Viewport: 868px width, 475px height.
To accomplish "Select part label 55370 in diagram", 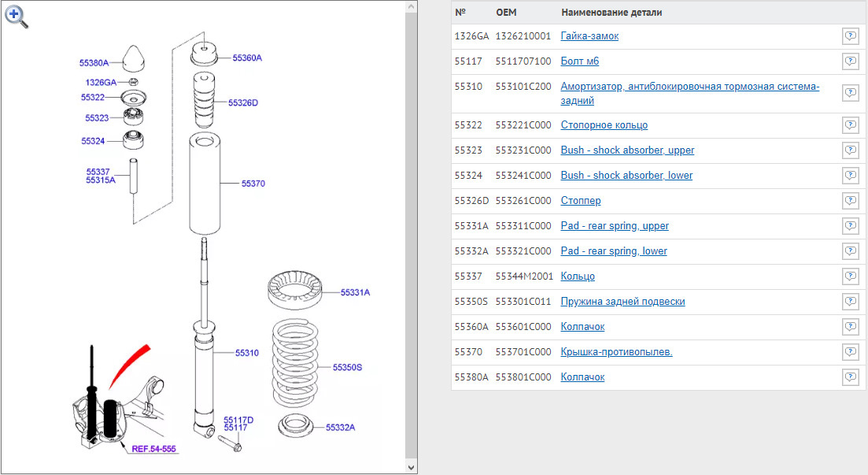I will point(253,184).
